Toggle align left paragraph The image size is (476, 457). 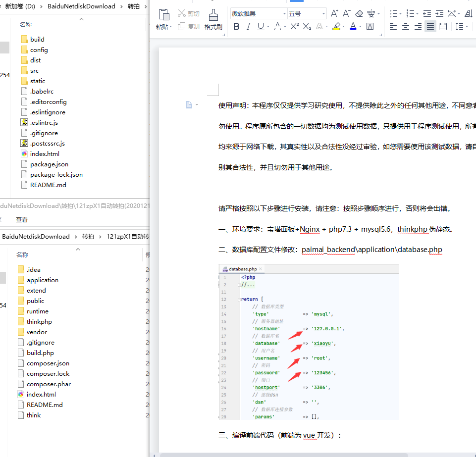point(393,26)
